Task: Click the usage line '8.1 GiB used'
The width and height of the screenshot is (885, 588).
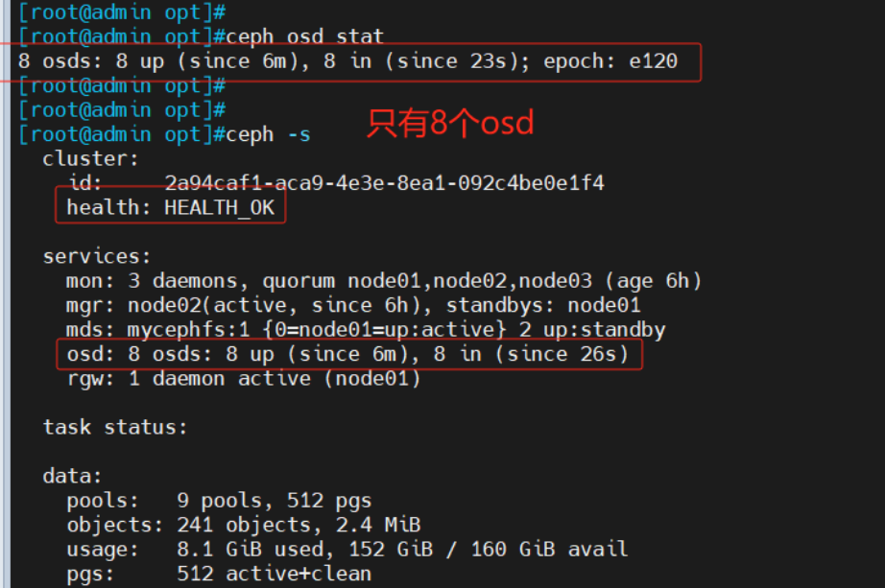Action: (347, 549)
